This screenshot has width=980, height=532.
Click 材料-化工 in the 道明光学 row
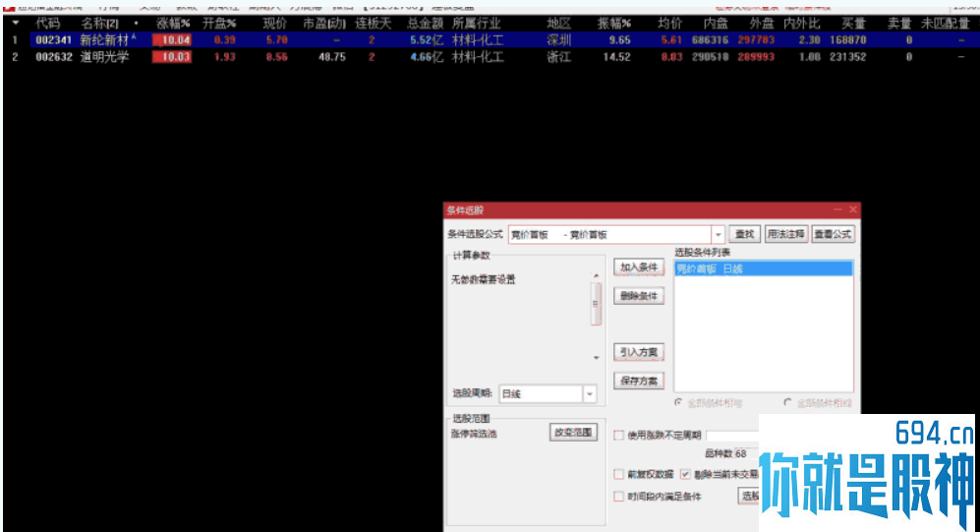click(x=478, y=57)
